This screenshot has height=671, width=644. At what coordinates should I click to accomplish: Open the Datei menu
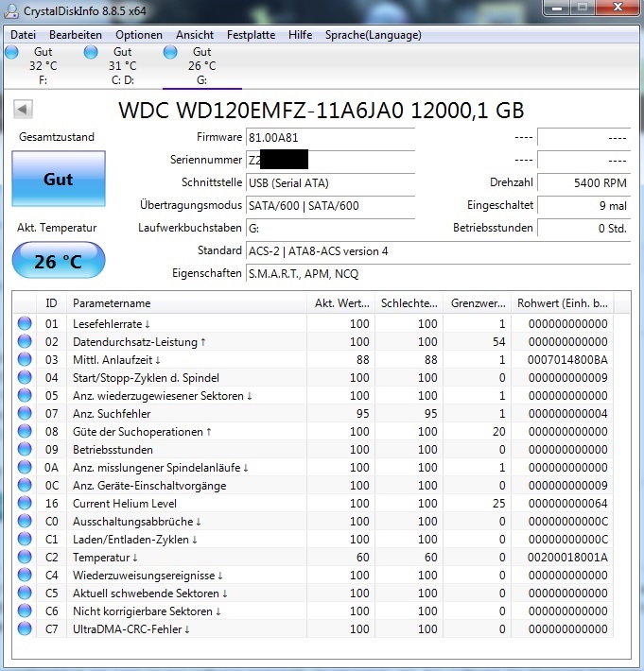tap(23, 35)
